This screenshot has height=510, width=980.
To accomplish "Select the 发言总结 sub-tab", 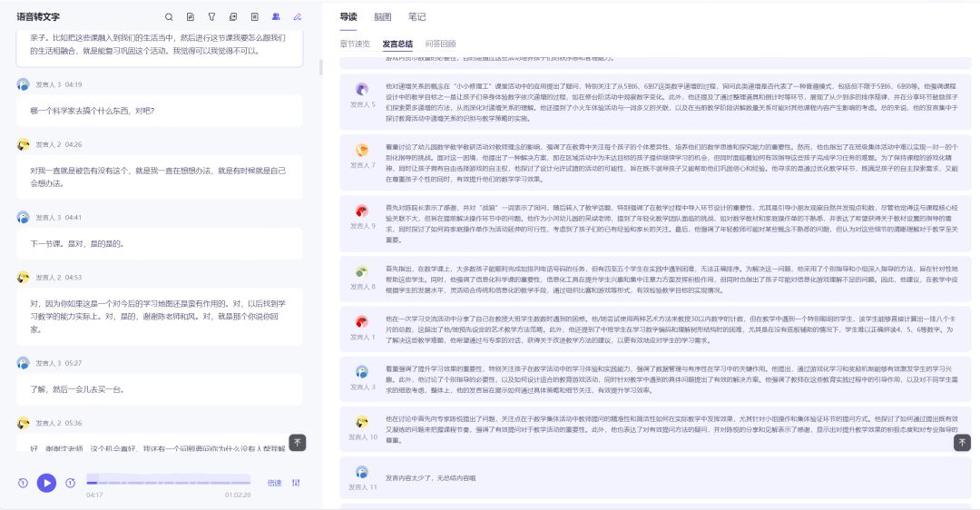I will (x=397, y=44).
